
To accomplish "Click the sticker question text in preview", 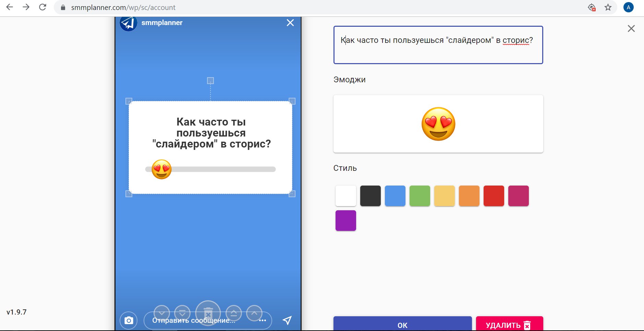I will point(211,133).
